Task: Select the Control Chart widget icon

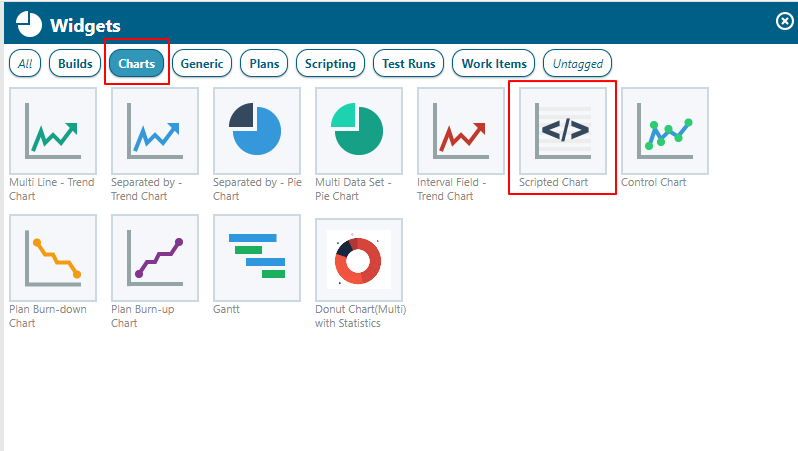Action: point(665,130)
